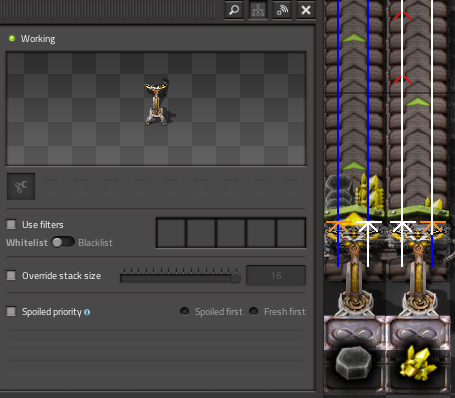Viewport: 455px width, 398px height.
Task: Open the logistic network wireless icon
Action: point(282,10)
